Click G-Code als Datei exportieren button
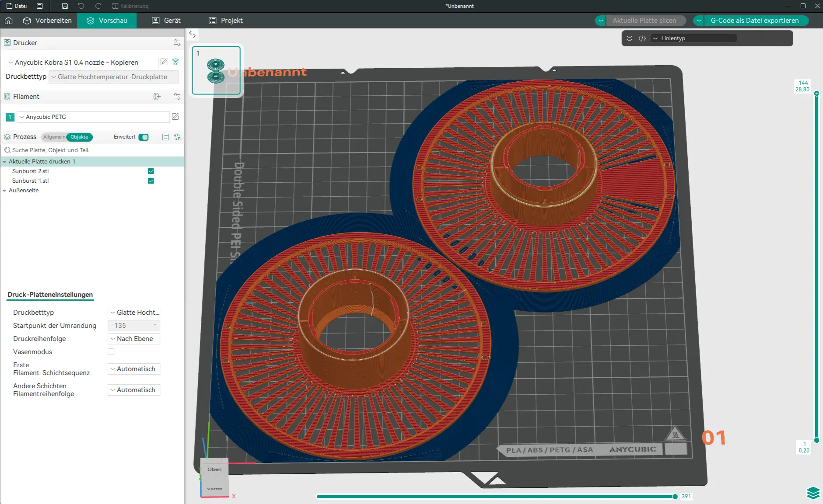This screenshot has height=504, width=823. [x=754, y=21]
